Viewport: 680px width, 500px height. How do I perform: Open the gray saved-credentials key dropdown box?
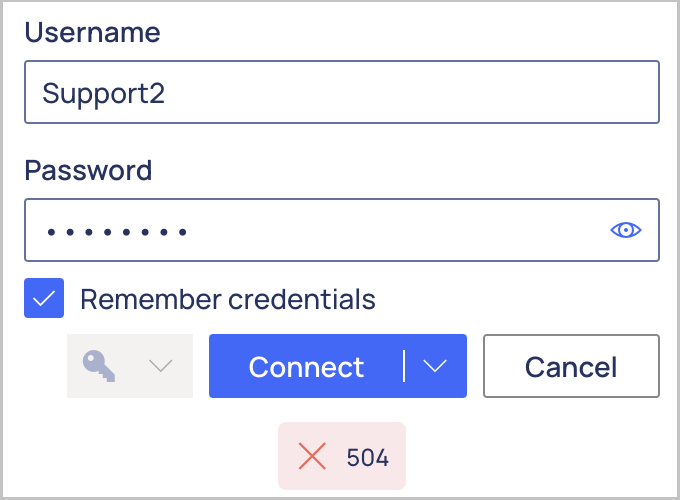click(130, 366)
